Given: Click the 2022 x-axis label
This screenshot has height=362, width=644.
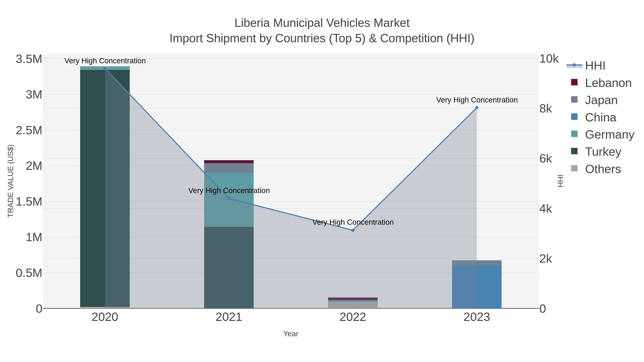Looking at the screenshot, I should 353,317.
